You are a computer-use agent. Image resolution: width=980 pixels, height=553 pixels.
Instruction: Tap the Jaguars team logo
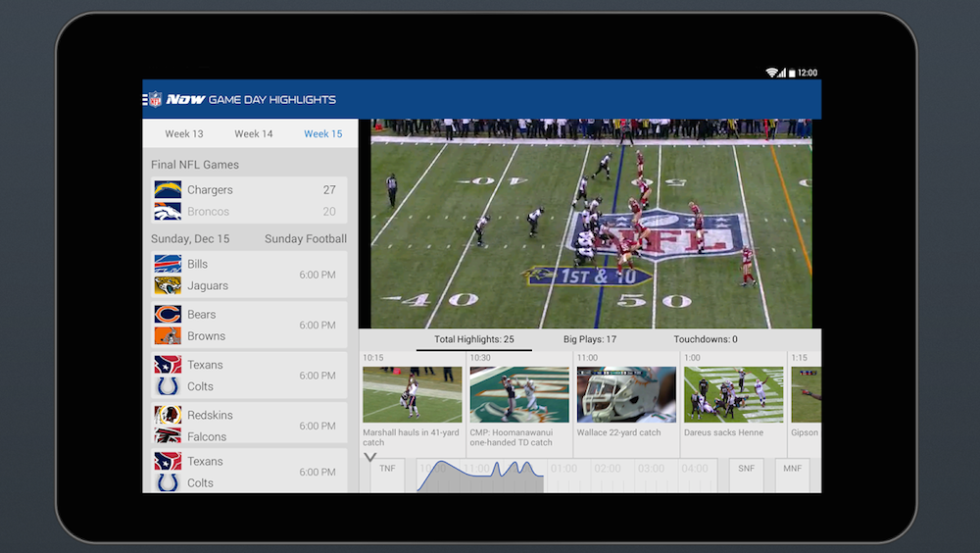click(x=168, y=285)
